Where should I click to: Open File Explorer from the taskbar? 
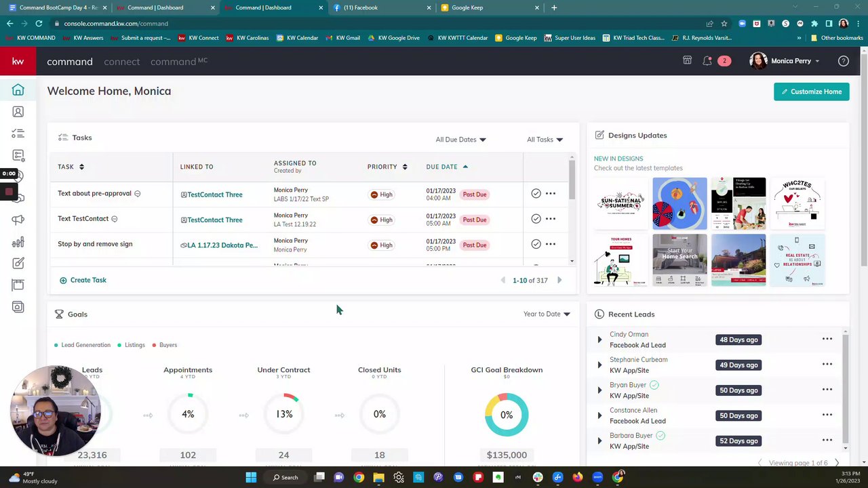[x=378, y=477]
